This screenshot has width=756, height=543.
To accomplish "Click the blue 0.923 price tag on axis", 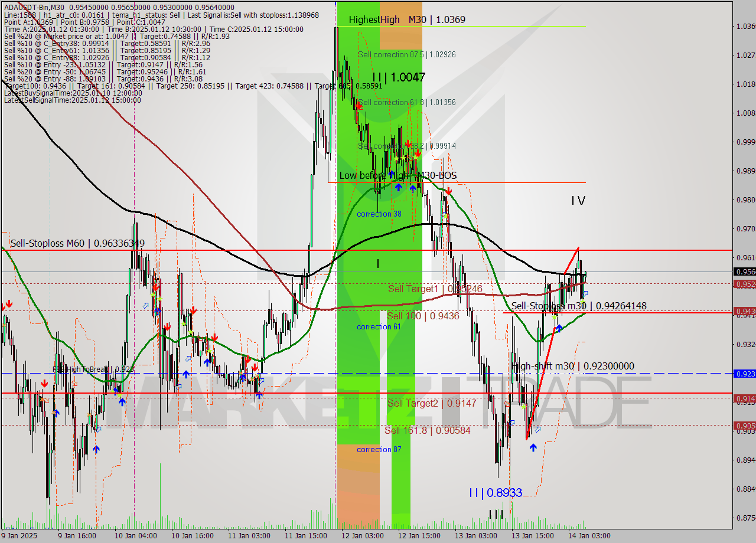I will coord(744,374).
